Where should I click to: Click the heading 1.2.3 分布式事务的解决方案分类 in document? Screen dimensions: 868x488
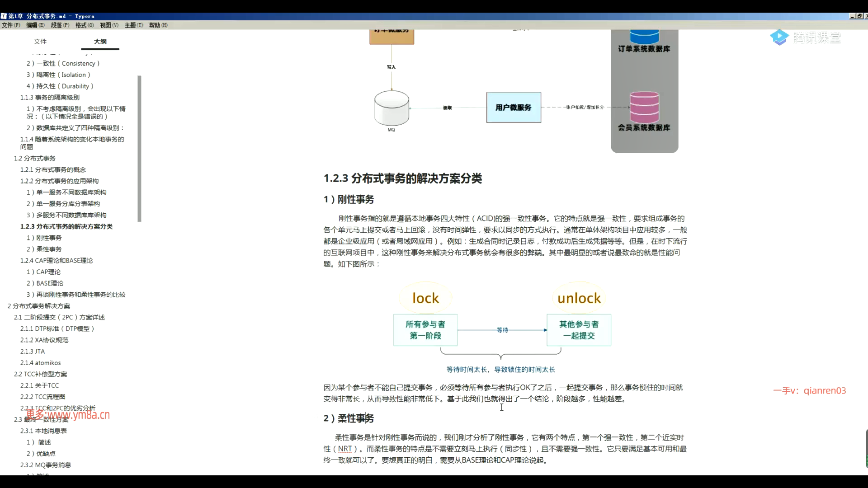pyautogui.click(x=402, y=178)
